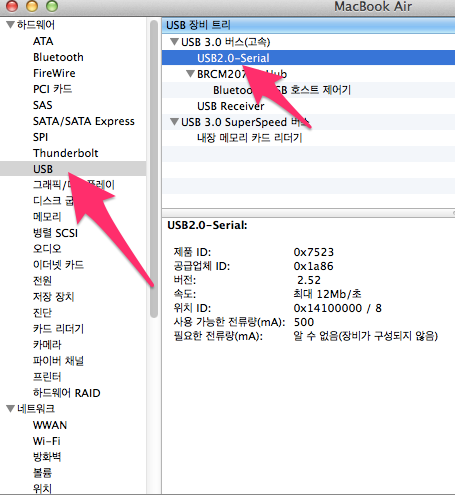Open 프린터 in the sidebar
455x495 pixels.
(47, 377)
